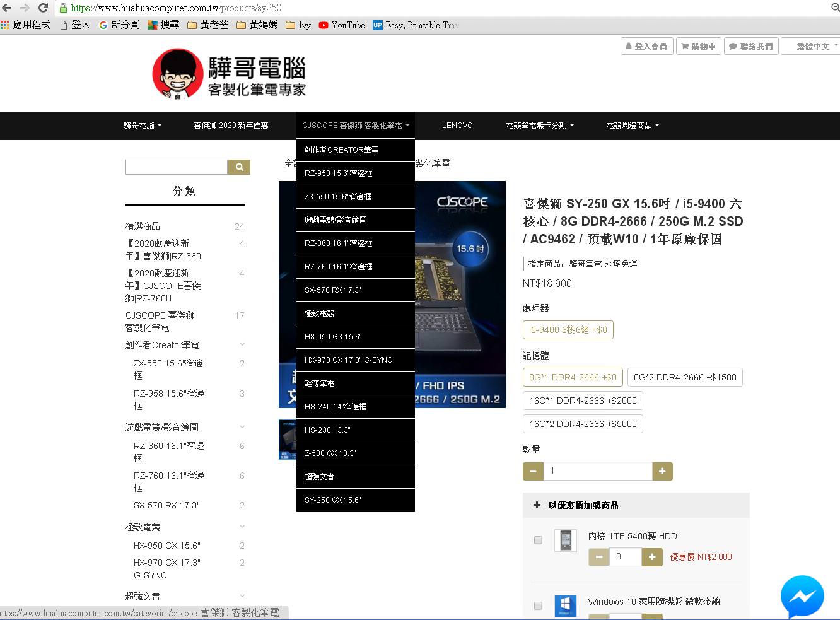840x620 pixels.
Task: Expand the 以優惠價加購商品 section
Action: tap(636, 505)
